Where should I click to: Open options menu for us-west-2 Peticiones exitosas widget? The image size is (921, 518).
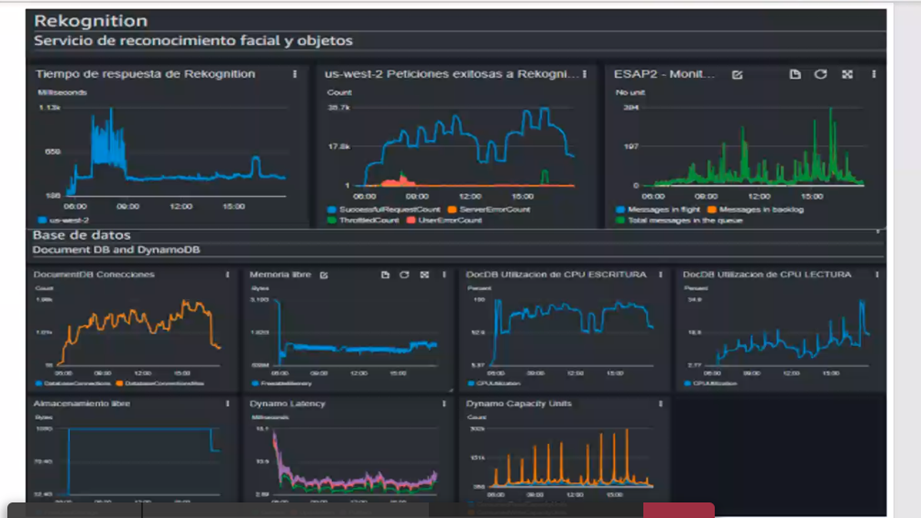584,74
